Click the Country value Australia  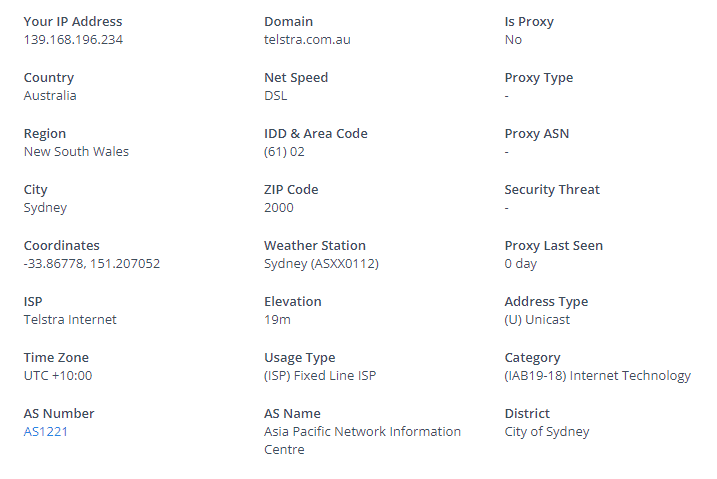[x=50, y=96]
